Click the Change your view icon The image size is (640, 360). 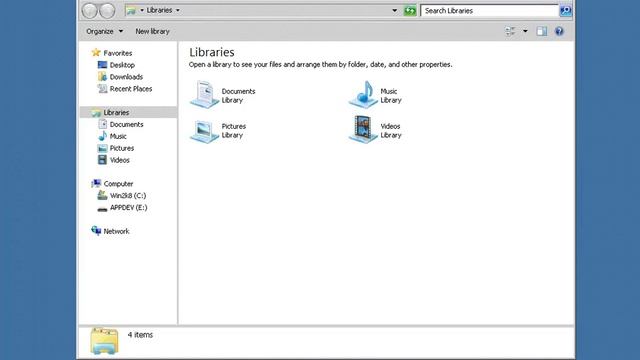[510, 31]
